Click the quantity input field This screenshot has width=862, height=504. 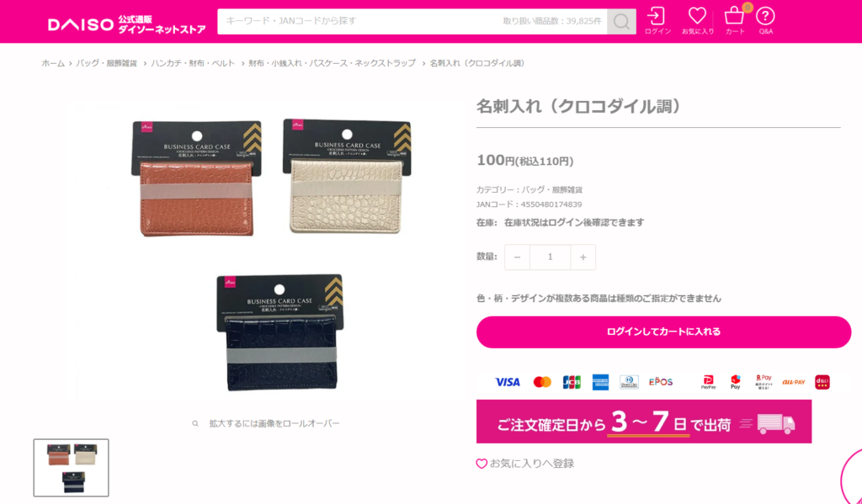[550, 257]
